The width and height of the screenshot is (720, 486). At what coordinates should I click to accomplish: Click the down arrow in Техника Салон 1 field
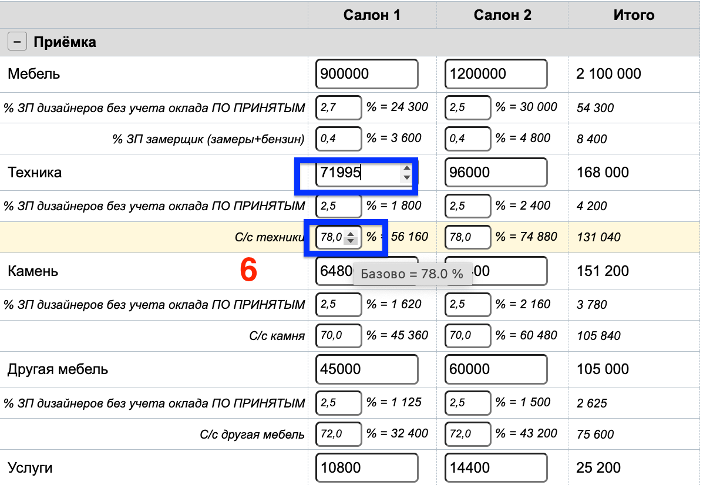click(406, 178)
